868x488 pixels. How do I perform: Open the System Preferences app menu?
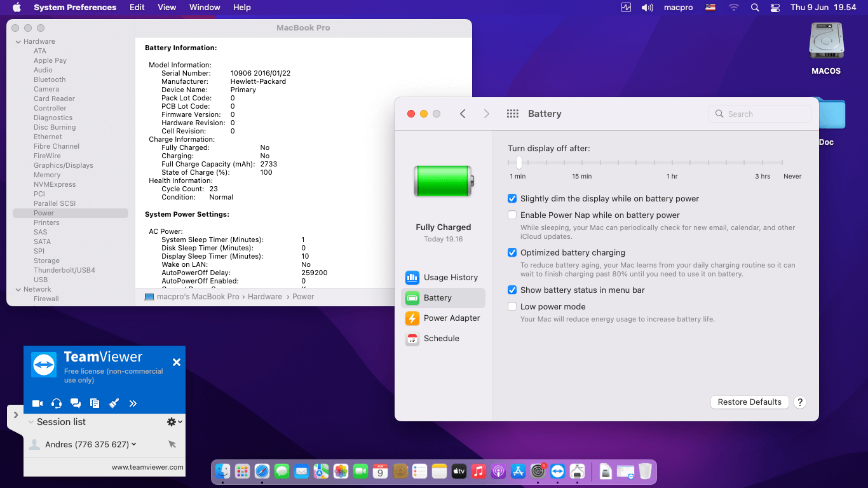click(75, 8)
